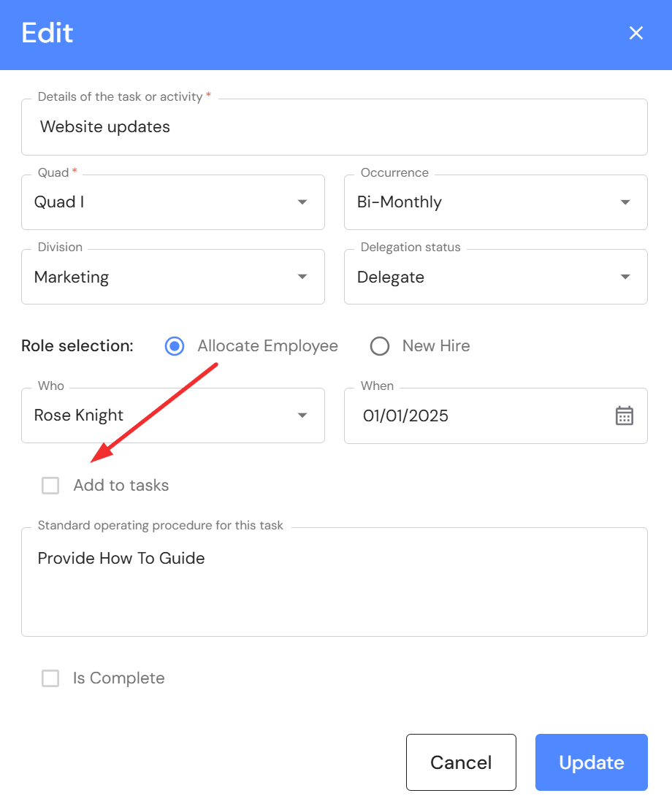Expand the Quad dropdown arrow
This screenshot has height=812, width=672.
[302, 202]
